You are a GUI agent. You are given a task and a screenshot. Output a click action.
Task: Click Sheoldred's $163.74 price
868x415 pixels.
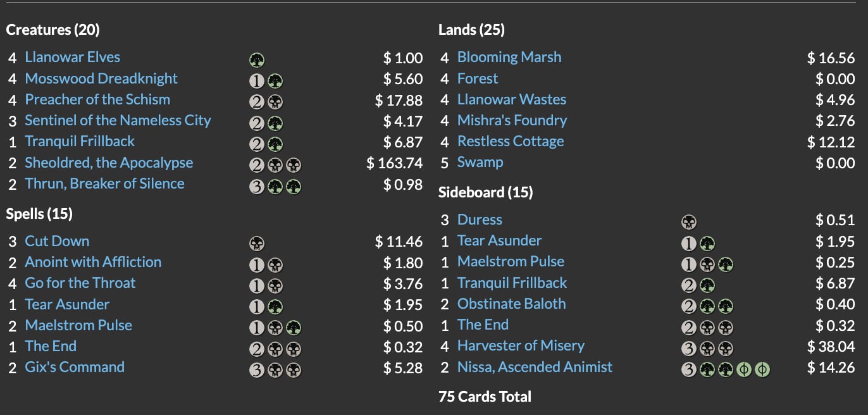pos(394,163)
